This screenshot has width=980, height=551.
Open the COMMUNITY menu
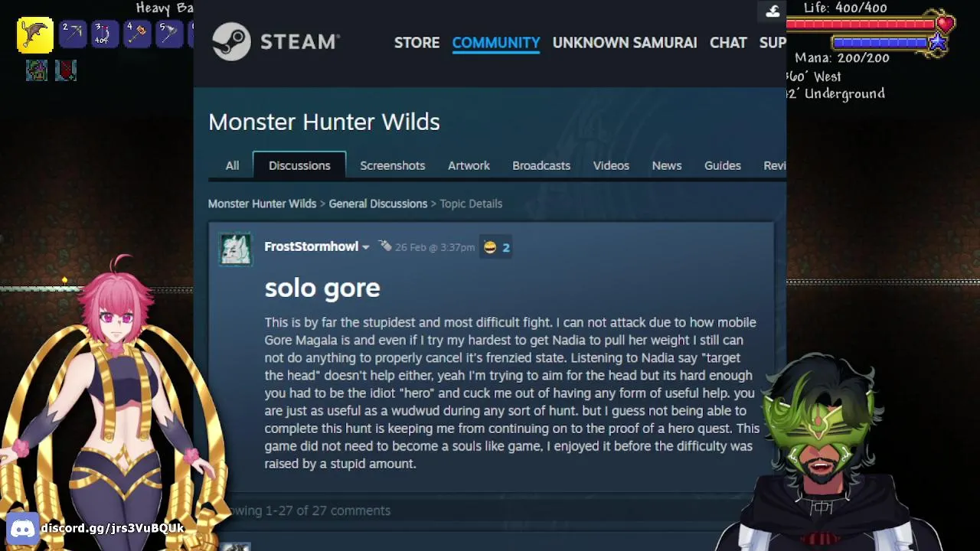496,43
